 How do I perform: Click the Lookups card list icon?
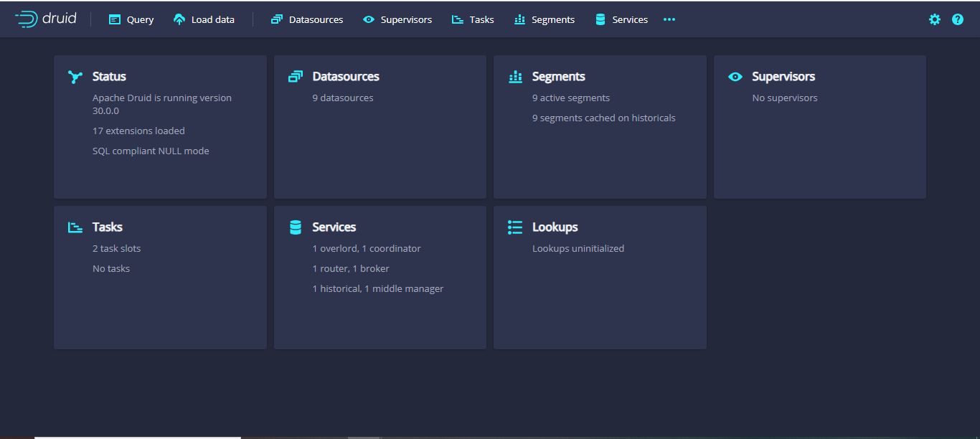coord(515,227)
